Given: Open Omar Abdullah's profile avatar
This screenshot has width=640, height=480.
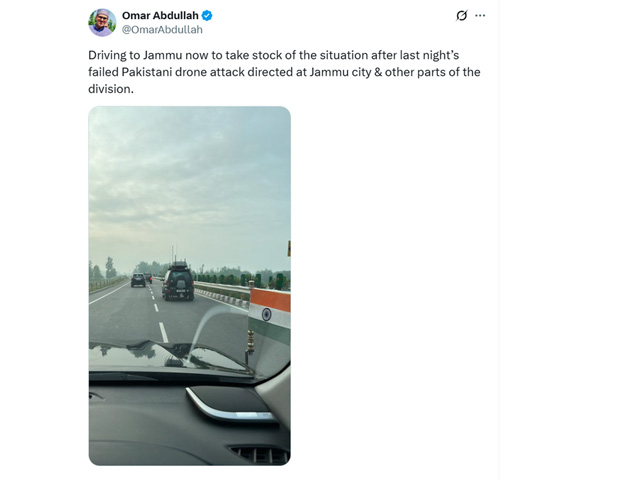Looking at the screenshot, I should click(102, 22).
